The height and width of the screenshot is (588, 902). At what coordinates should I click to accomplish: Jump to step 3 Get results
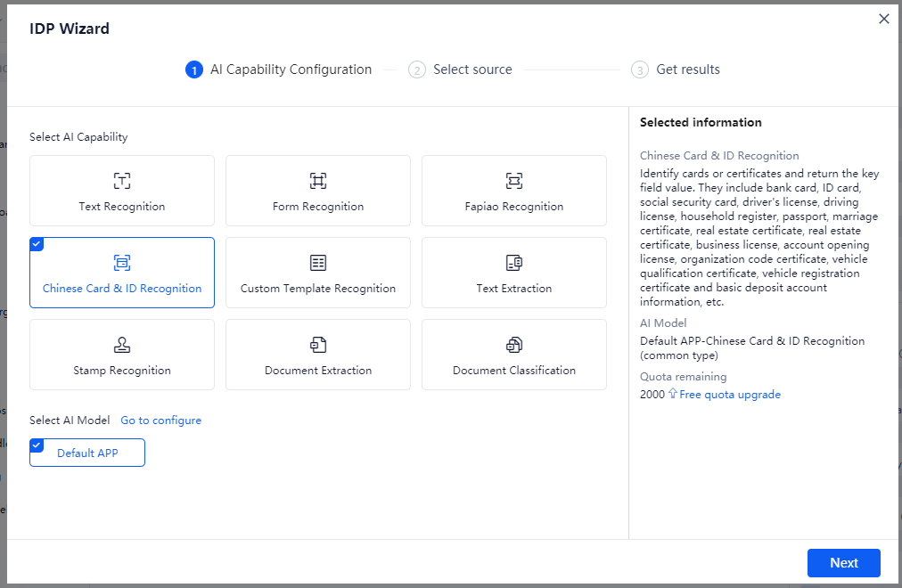pyautogui.click(x=676, y=69)
